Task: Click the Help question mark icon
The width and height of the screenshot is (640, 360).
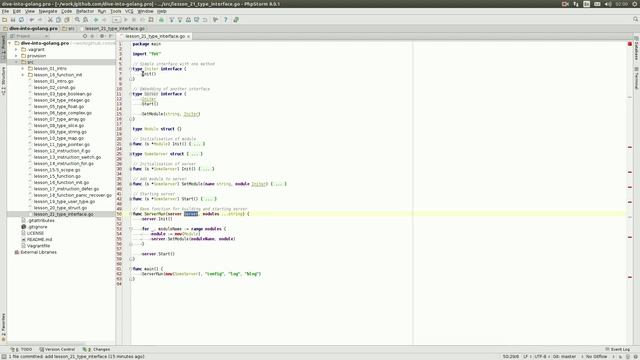Action: click(x=225, y=20)
